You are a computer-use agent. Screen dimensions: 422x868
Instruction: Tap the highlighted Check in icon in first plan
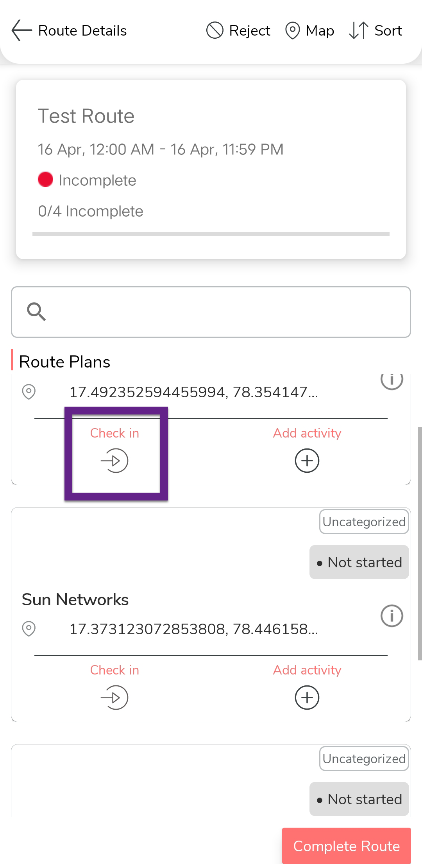pyautogui.click(x=114, y=461)
